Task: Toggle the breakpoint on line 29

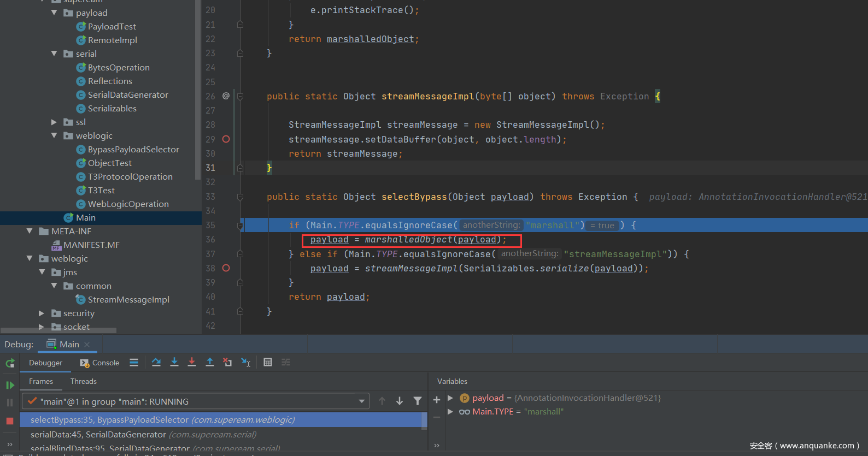Action: point(226,139)
